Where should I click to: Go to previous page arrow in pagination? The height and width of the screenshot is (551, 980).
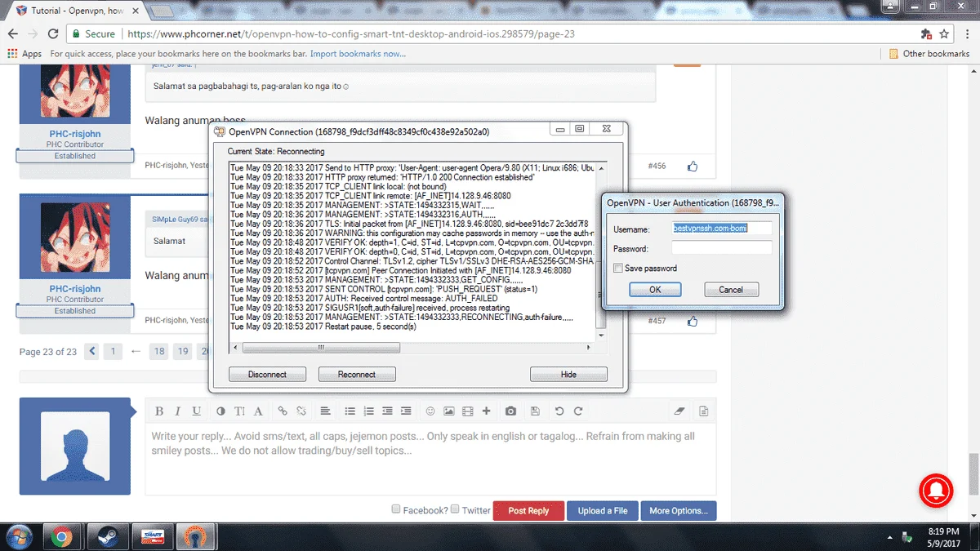[92, 351]
